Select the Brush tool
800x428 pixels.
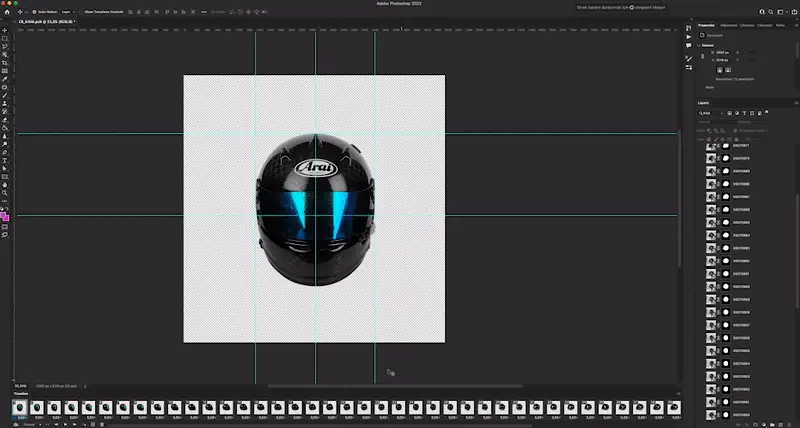point(5,95)
